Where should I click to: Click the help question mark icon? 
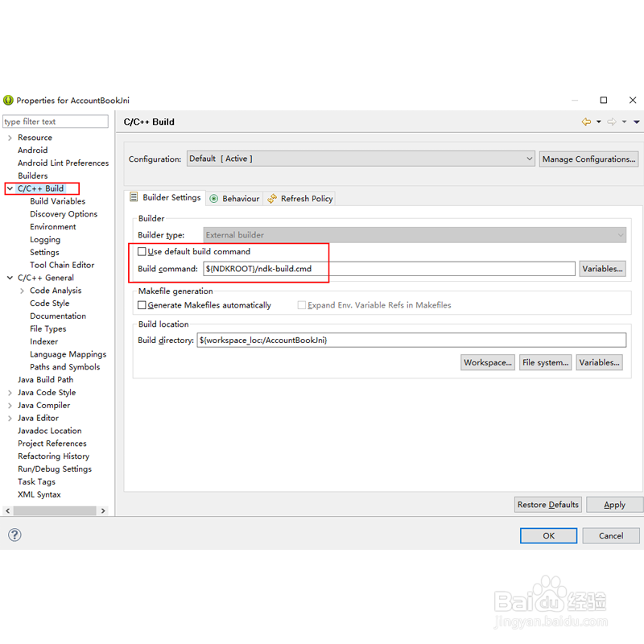coord(14,535)
